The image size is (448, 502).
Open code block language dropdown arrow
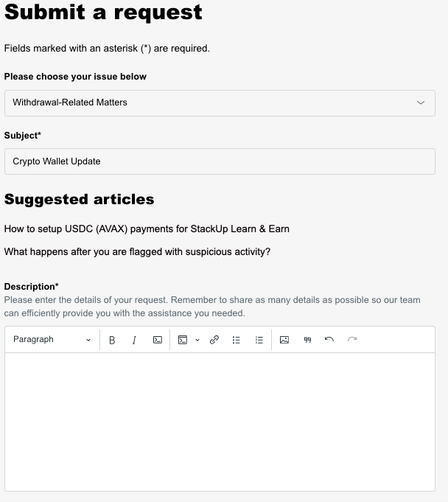coord(197,340)
